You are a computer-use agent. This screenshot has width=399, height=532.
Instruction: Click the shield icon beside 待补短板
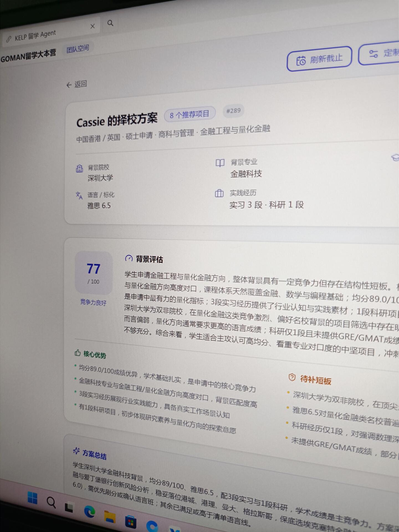click(292, 377)
